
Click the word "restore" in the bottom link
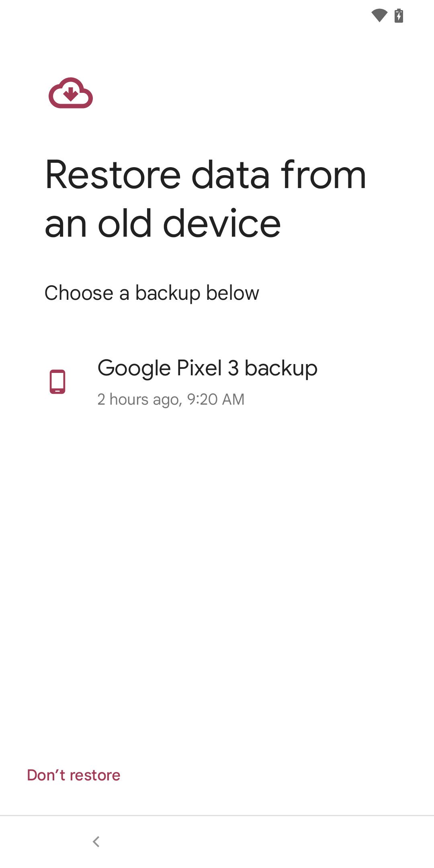click(95, 775)
